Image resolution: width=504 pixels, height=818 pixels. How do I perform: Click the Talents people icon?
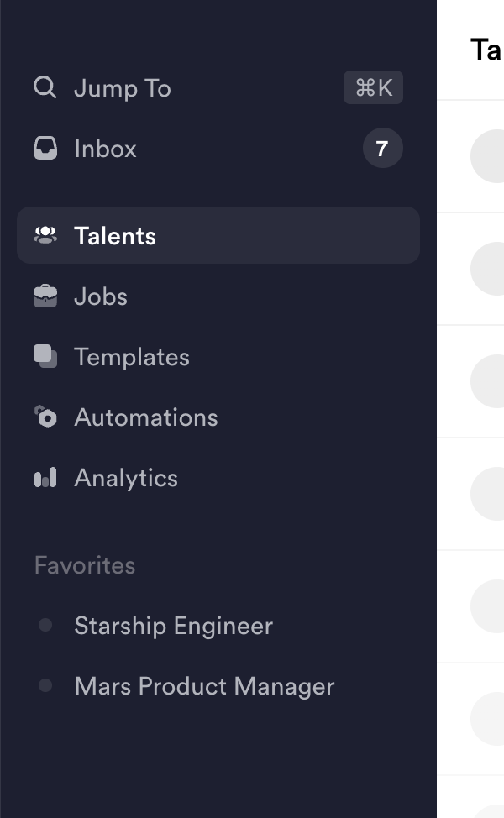[45, 236]
